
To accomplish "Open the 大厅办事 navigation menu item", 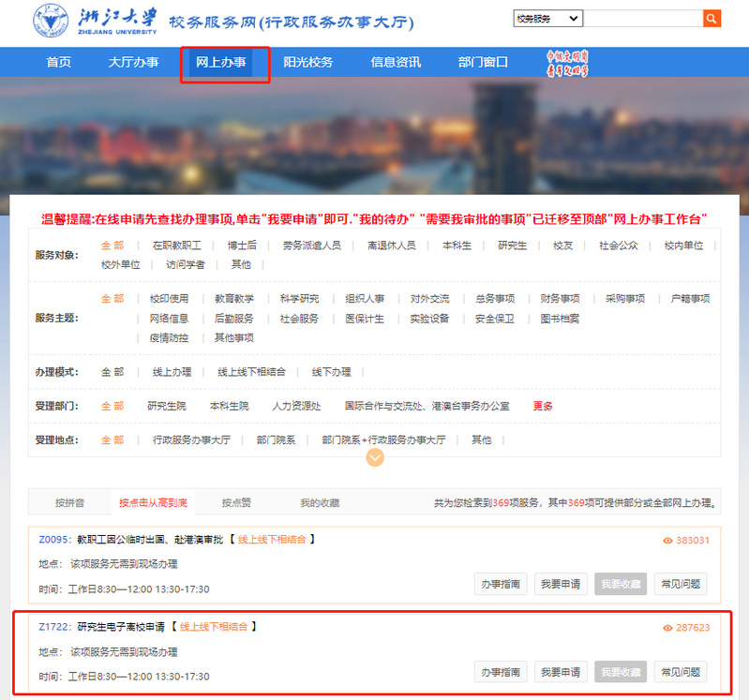I will pos(133,63).
